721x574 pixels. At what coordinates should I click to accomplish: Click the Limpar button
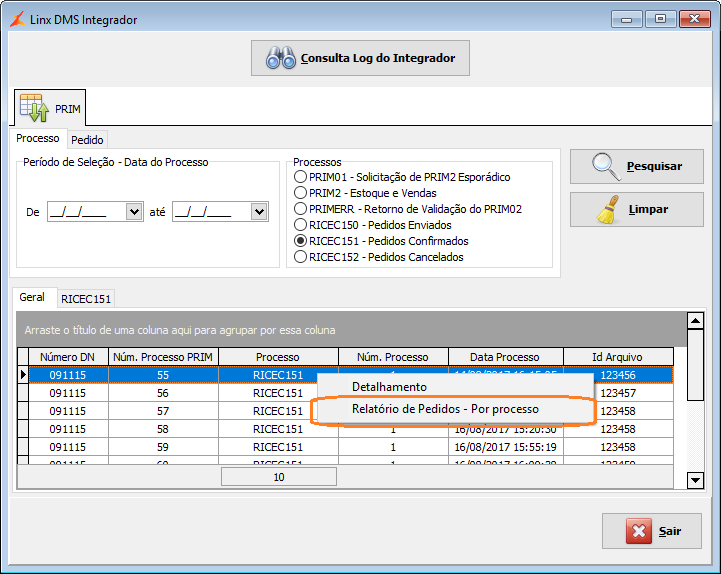pyautogui.click(x=637, y=210)
